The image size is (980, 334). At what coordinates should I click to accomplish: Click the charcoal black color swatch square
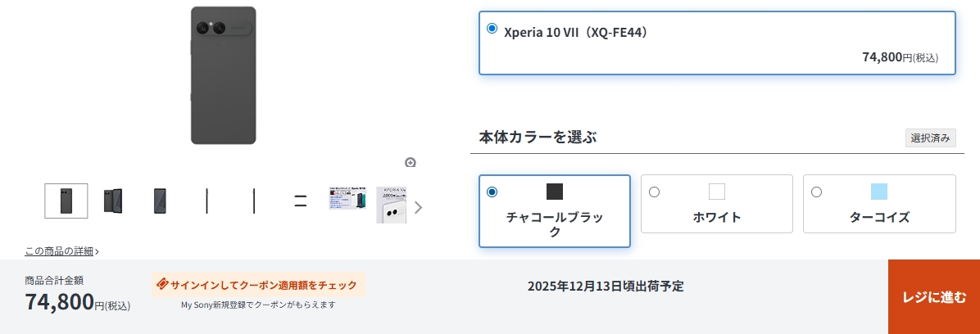(x=555, y=192)
